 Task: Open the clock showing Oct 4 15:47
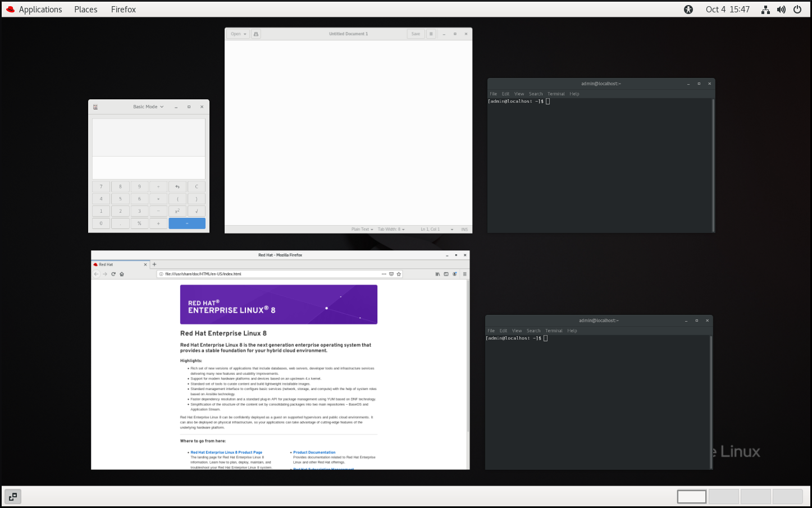tap(728, 10)
